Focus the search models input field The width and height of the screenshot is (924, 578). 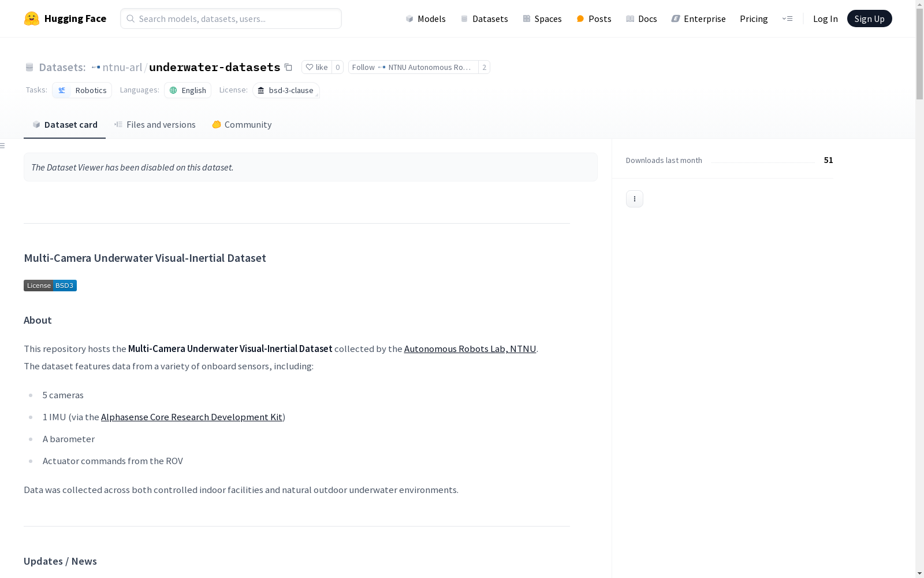pyautogui.click(x=231, y=18)
